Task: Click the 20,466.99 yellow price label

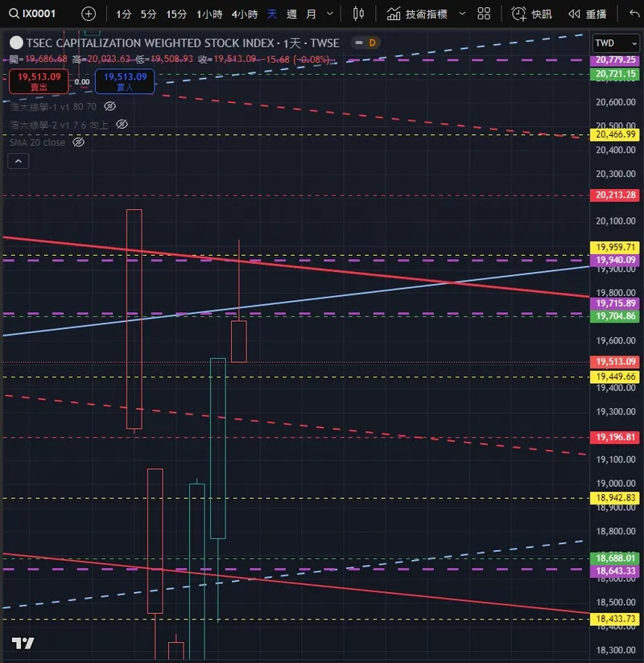Action: pyautogui.click(x=615, y=135)
